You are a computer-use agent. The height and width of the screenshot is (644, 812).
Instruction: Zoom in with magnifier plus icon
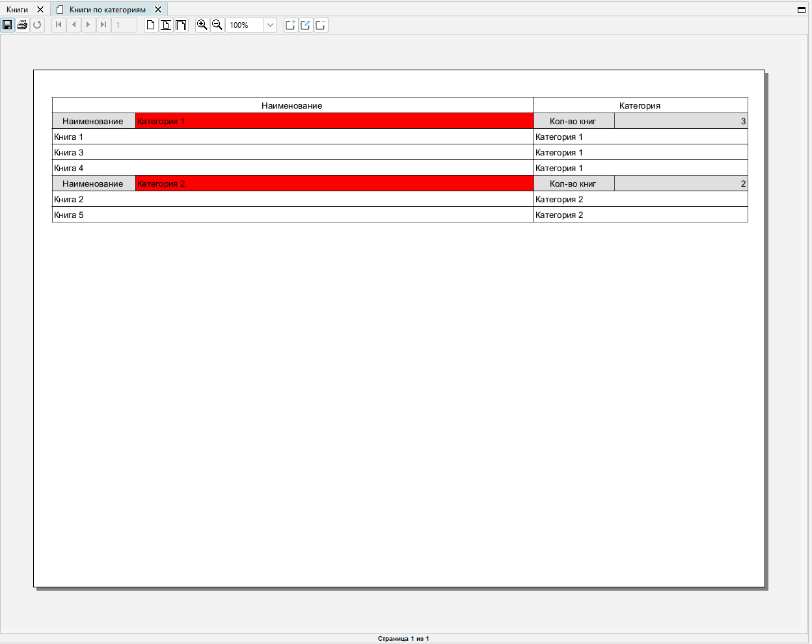tap(202, 25)
